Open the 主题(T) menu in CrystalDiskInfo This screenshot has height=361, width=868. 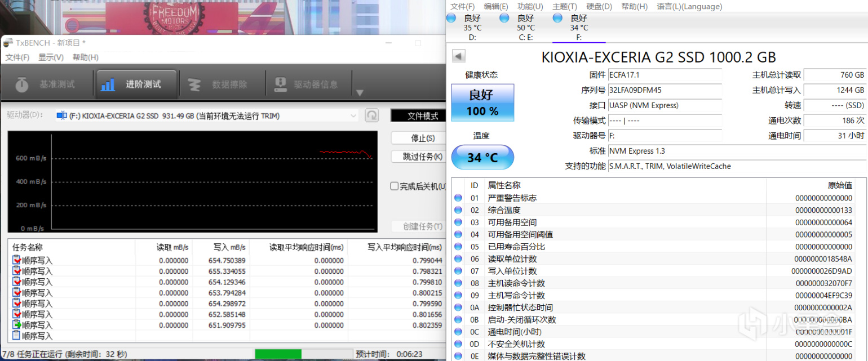[565, 6]
